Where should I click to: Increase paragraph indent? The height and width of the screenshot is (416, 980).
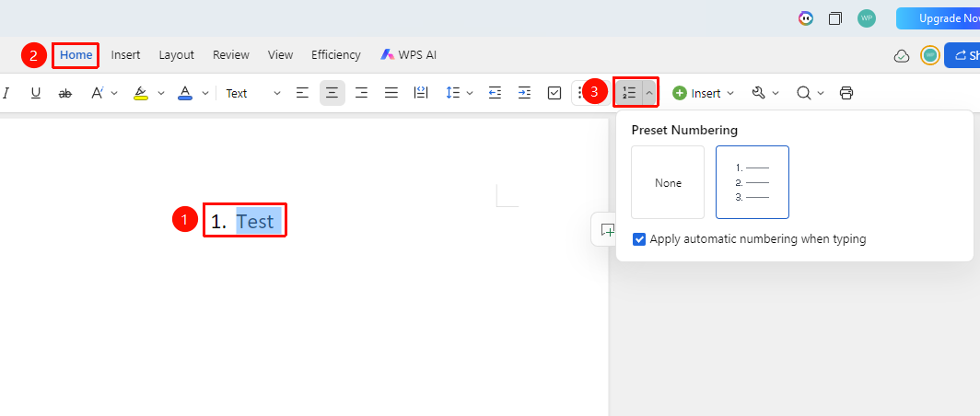pos(524,93)
